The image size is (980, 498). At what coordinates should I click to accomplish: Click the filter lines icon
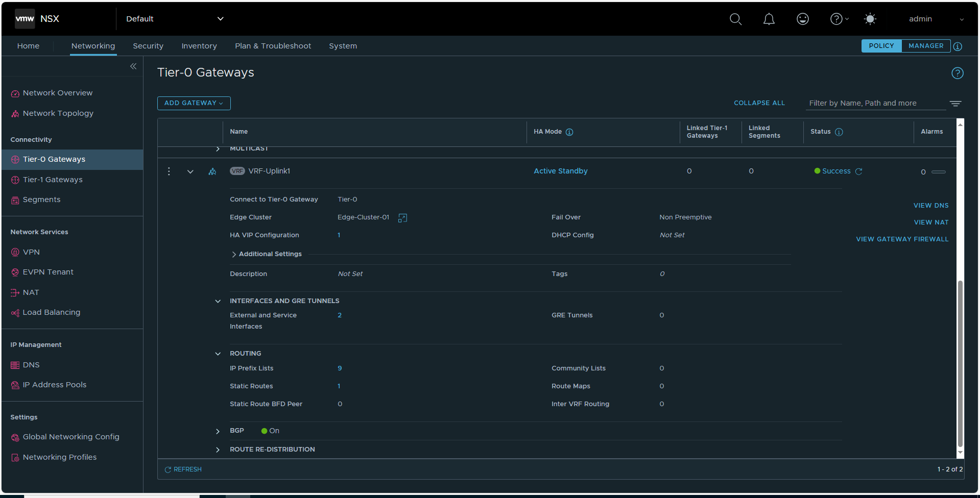pos(955,104)
